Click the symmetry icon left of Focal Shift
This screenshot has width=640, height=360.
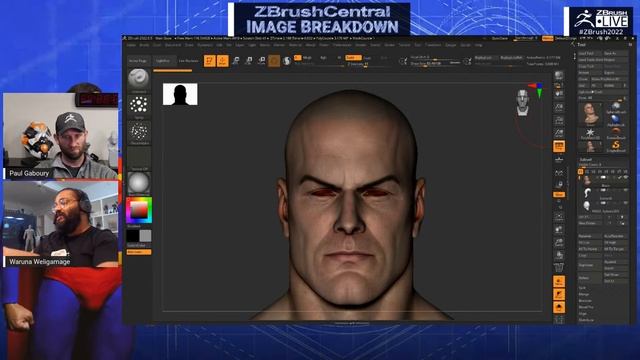coord(403,61)
